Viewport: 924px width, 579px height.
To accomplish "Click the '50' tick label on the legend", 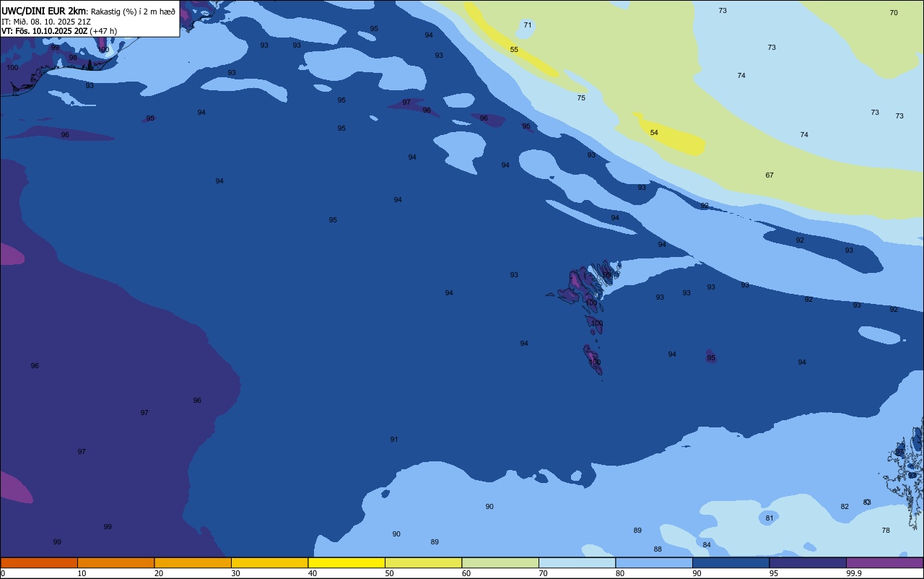I will click(x=390, y=573).
